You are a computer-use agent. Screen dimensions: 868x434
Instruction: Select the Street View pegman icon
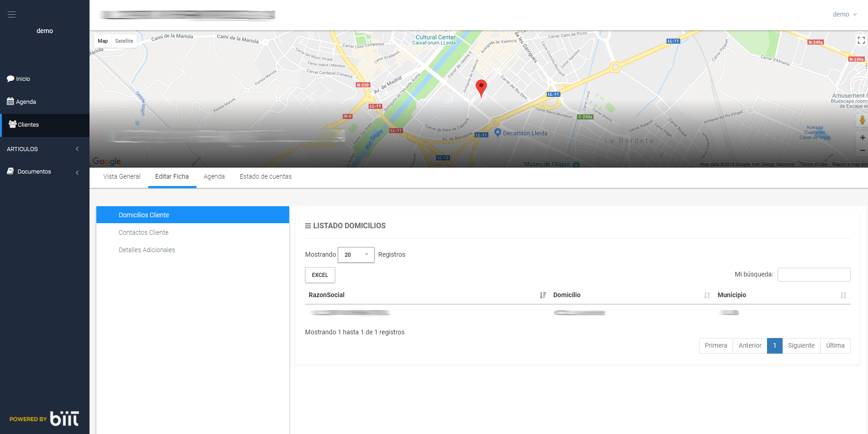[862, 120]
